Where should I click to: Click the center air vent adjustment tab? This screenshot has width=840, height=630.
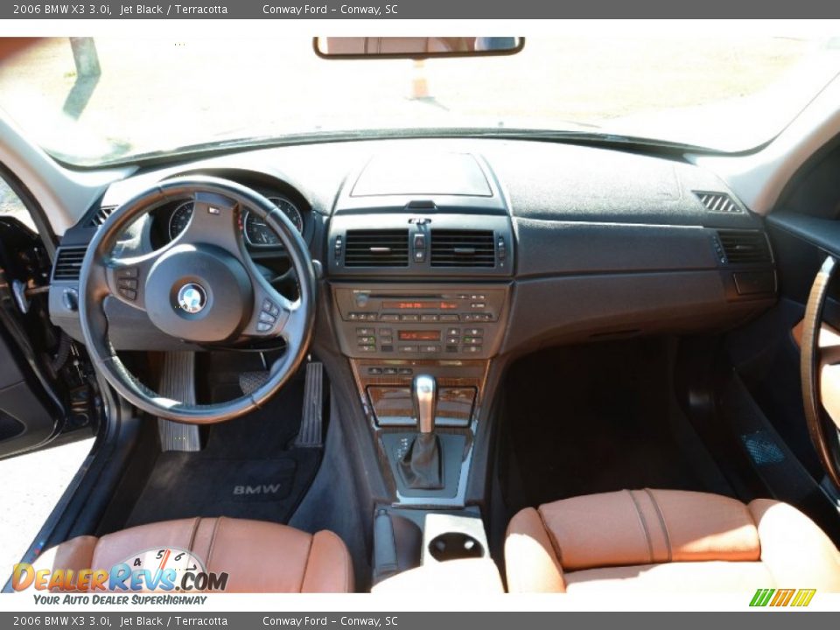tap(379, 249)
